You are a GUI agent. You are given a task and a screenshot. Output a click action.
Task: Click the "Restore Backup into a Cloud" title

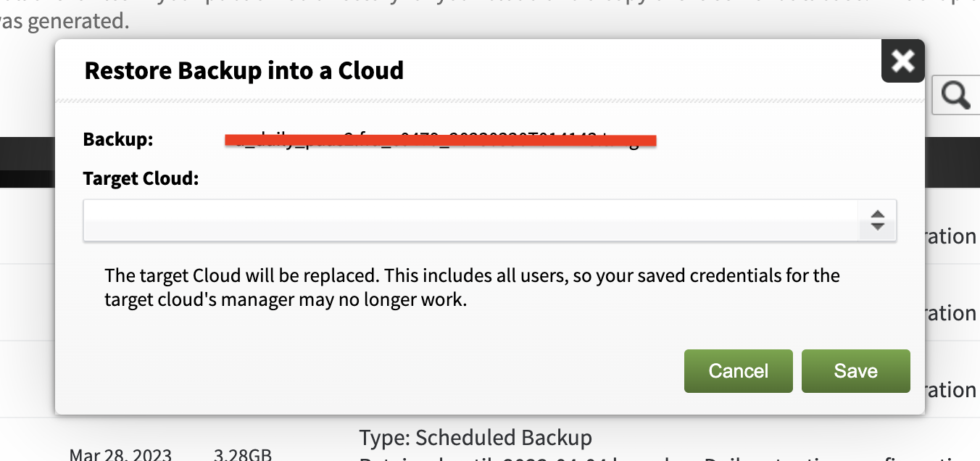pyautogui.click(x=244, y=71)
